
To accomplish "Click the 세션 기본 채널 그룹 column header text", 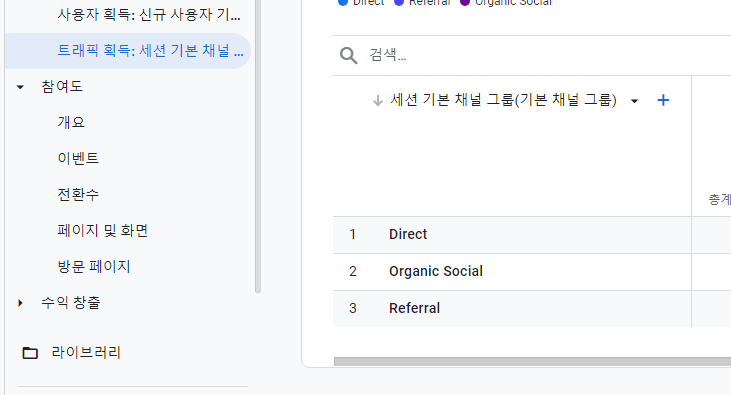I will click(503, 100).
